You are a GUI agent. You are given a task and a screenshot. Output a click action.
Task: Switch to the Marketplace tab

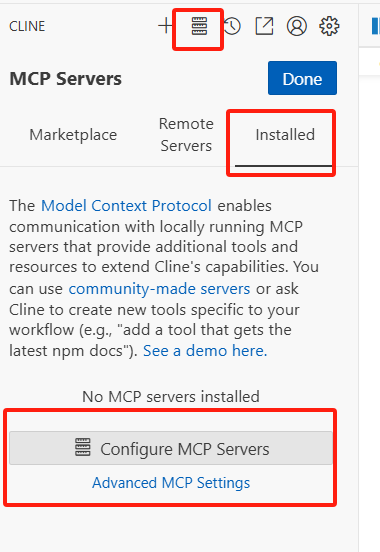tap(73, 135)
